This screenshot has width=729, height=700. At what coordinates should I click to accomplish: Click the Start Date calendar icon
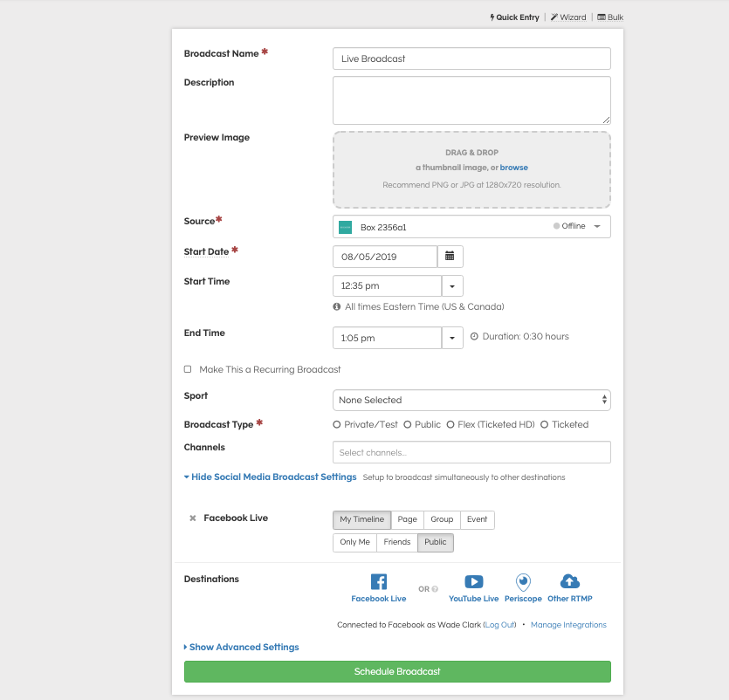(450, 257)
